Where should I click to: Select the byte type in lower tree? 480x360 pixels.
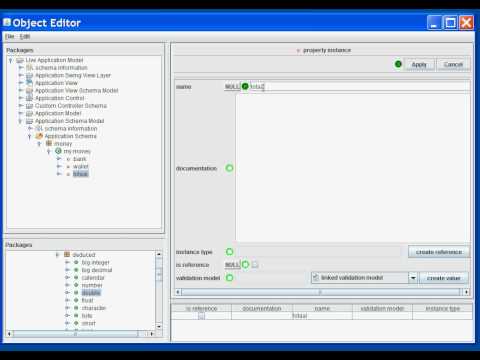click(x=87, y=316)
